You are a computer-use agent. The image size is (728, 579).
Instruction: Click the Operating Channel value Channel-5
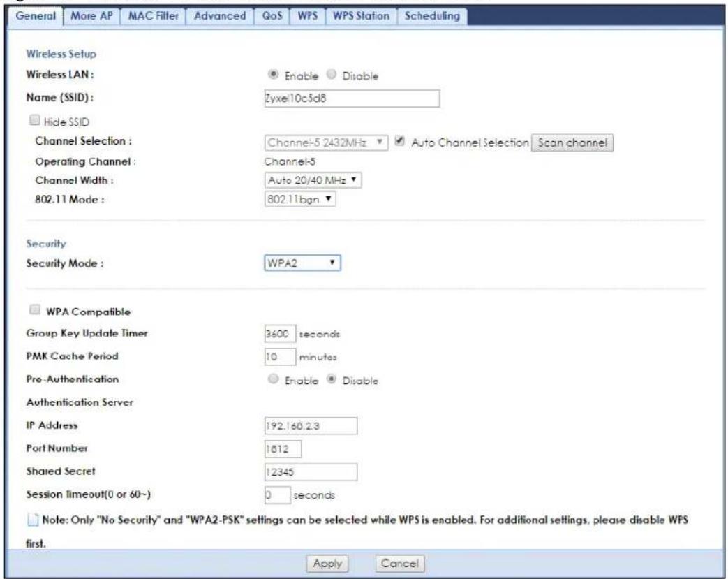[290, 162]
